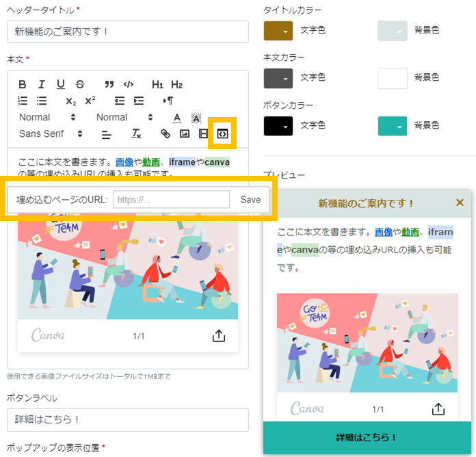Click the Canva logo in the editor embed
476x457 pixels.
click(x=48, y=335)
